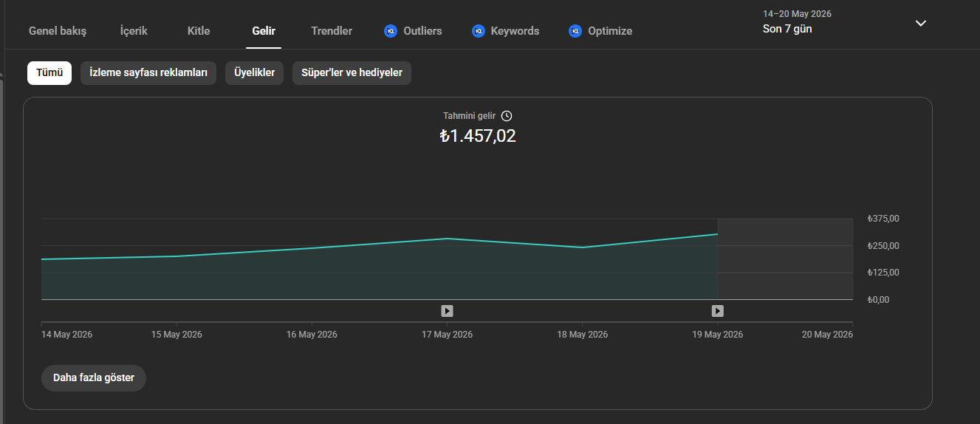This screenshot has height=424, width=980.
Task: Click the vidIQ icon beside Keywords
Action: pos(479,31)
